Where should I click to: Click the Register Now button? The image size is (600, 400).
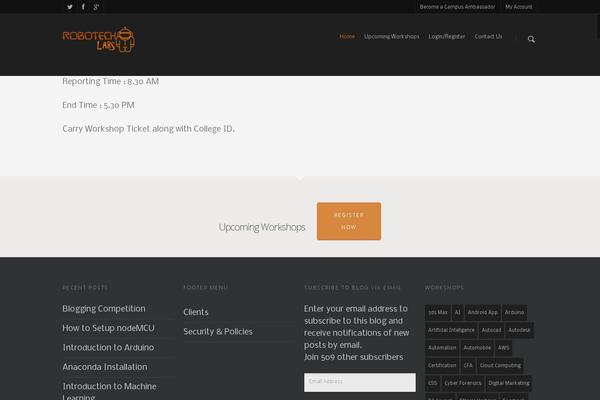(x=349, y=221)
